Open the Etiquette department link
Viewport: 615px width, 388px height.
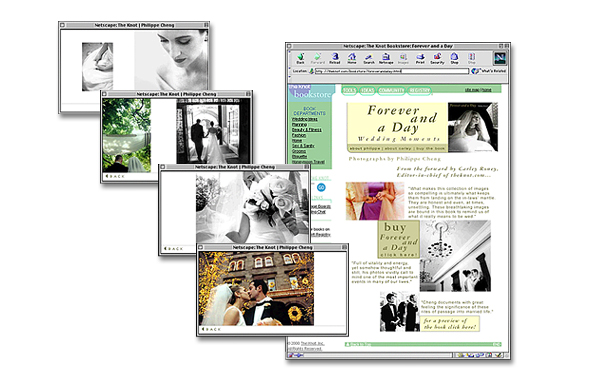coord(300,156)
